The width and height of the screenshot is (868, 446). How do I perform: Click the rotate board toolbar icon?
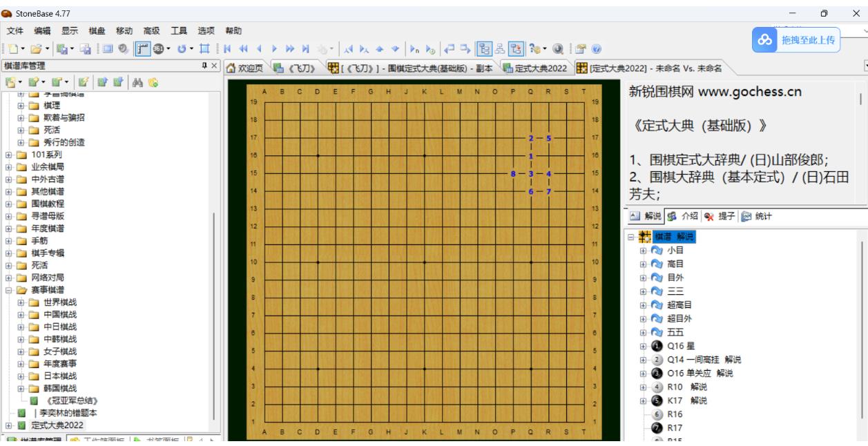point(182,49)
